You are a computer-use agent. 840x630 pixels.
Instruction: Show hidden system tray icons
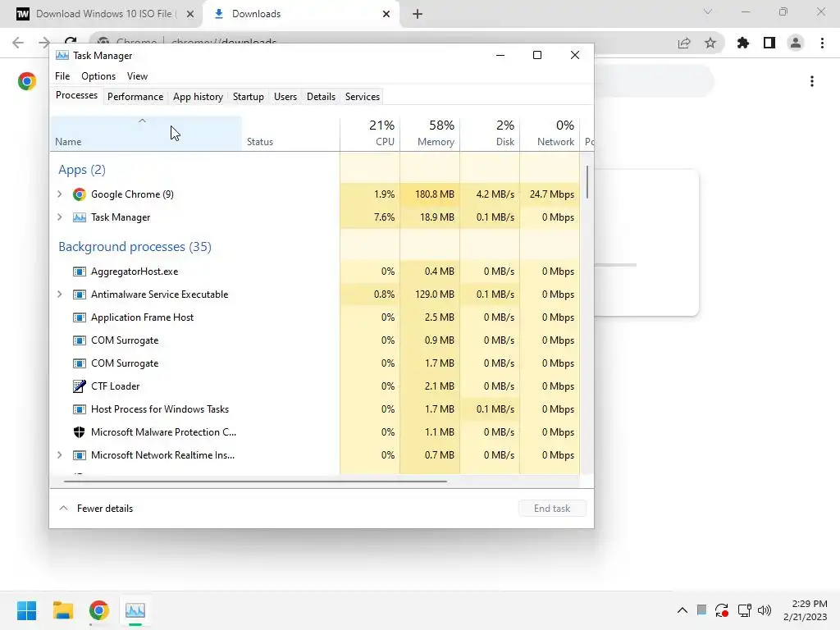tap(682, 610)
